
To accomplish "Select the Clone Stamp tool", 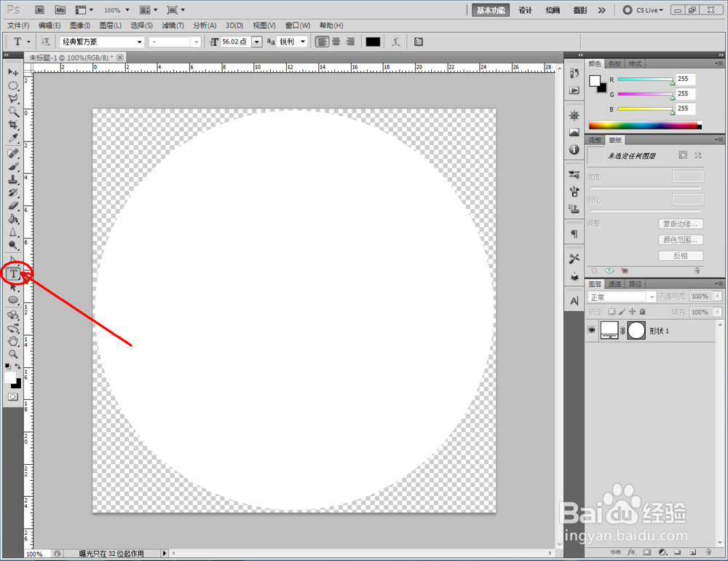I will tap(13, 179).
